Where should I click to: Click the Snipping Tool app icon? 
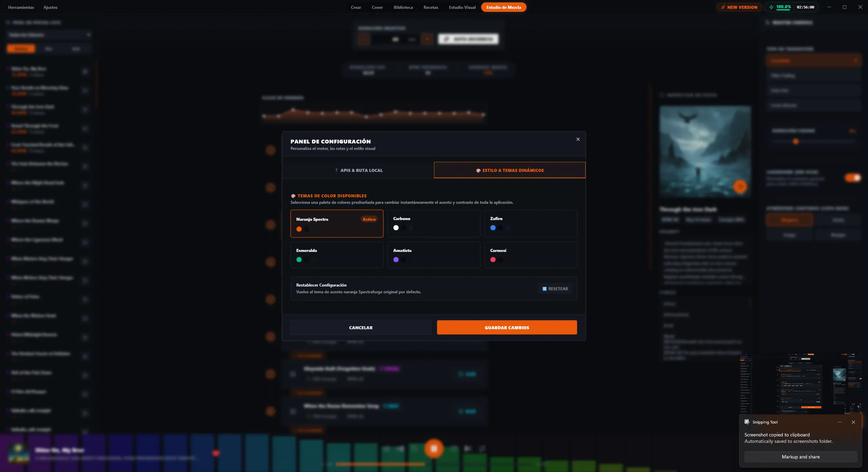(x=747, y=422)
